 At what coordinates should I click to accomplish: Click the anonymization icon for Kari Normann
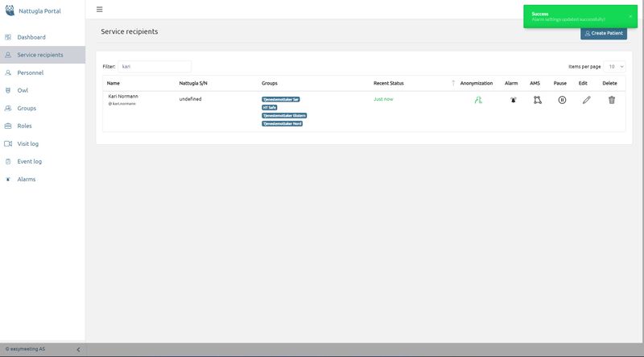[477, 100]
